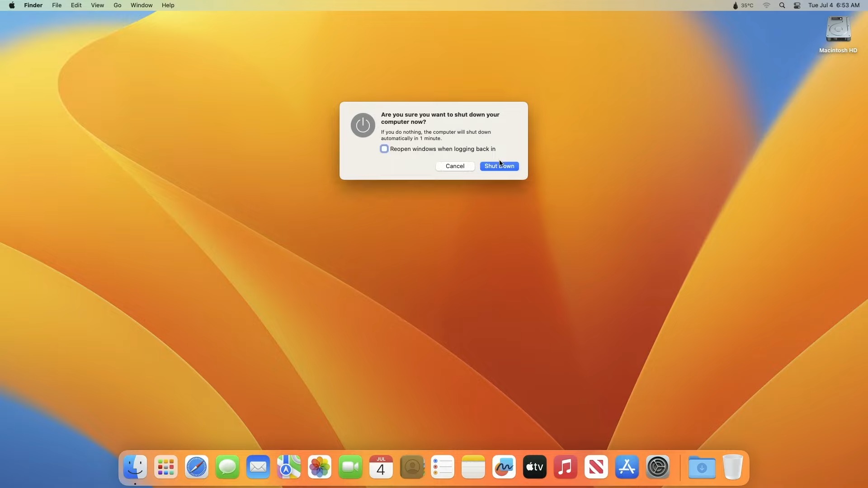Open the Help menu
The width and height of the screenshot is (868, 488).
[168, 5]
